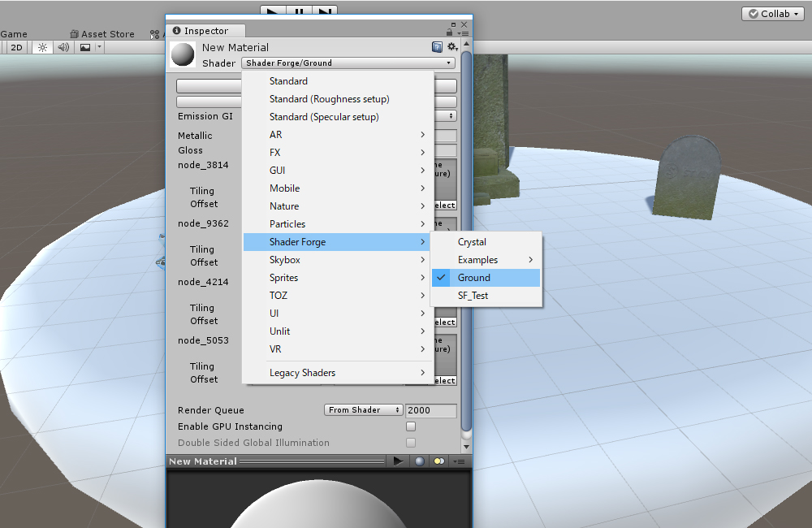Expand the TOZ shader submenu
This screenshot has width=812, height=528.
click(x=338, y=296)
